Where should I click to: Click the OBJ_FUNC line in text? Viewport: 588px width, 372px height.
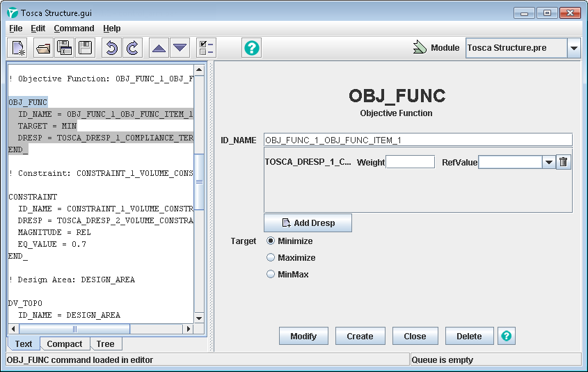[x=28, y=102]
